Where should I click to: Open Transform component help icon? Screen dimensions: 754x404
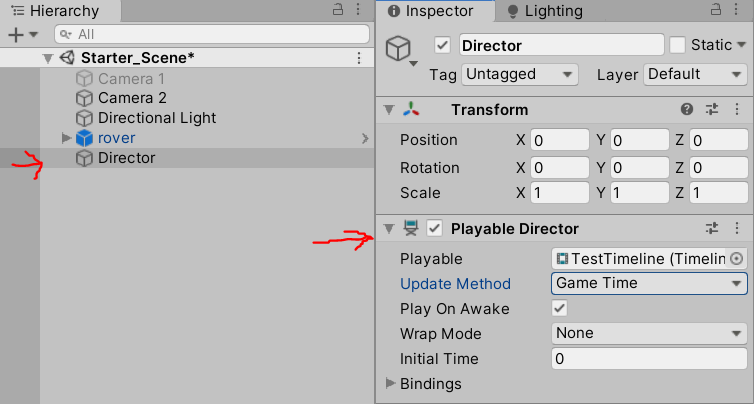click(x=687, y=109)
